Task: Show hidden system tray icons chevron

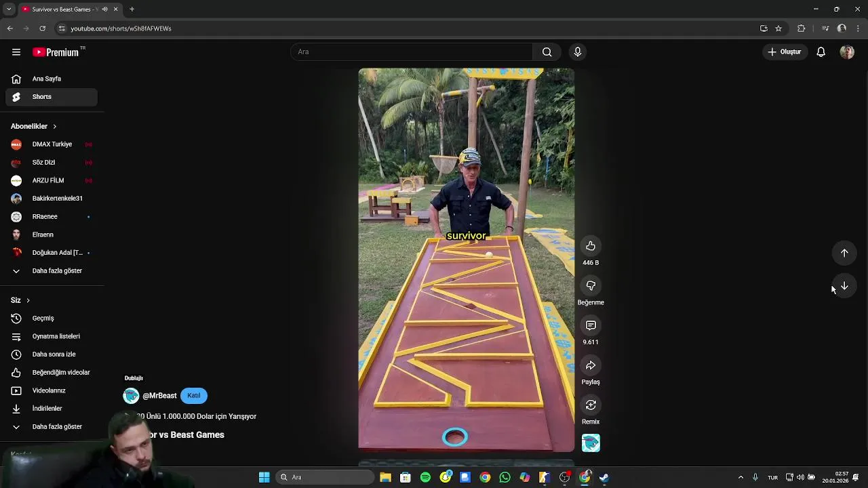Action: pyautogui.click(x=741, y=477)
